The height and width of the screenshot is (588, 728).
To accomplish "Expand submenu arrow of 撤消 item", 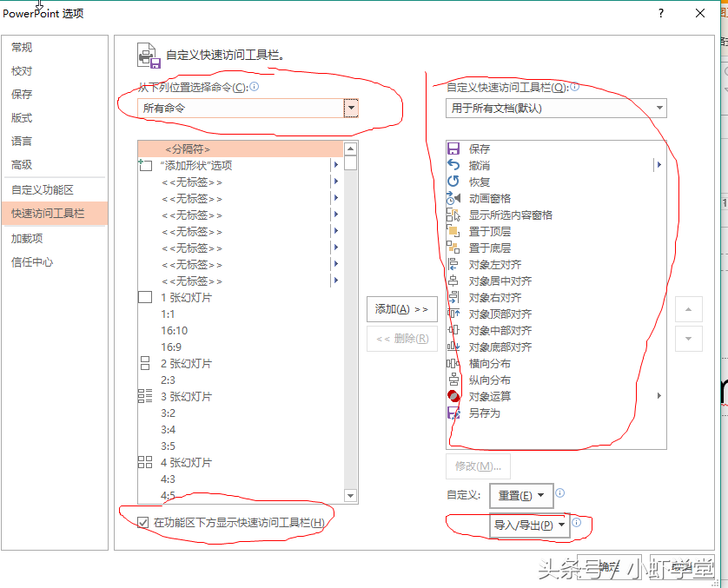I will 659,165.
